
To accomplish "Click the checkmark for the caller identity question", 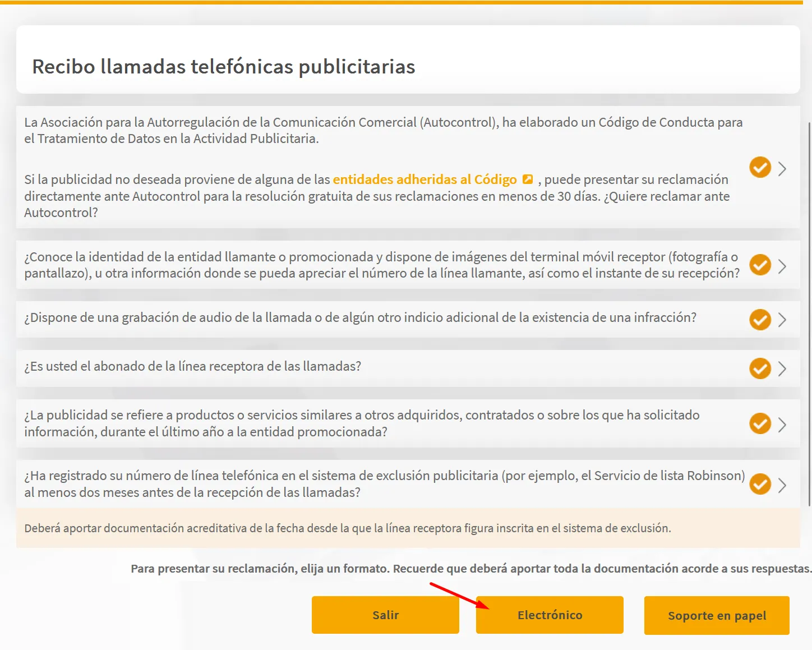I will pos(760,265).
